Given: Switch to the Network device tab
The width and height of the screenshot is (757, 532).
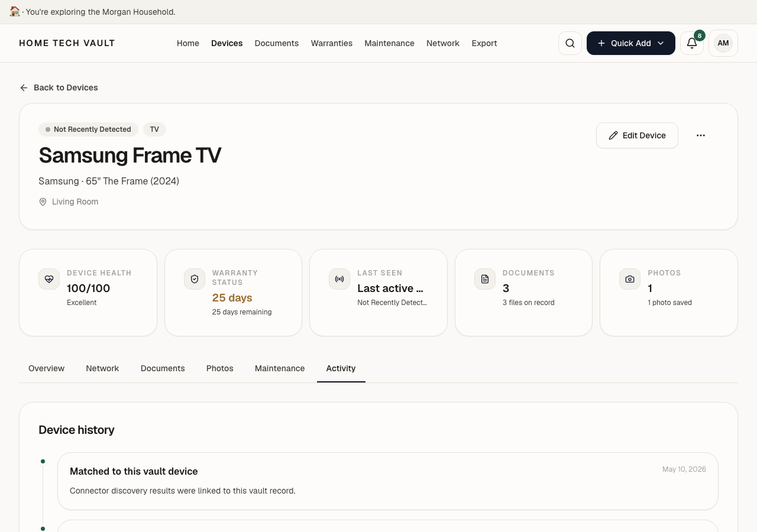Looking at the screenshot, I should pos(102,368).
